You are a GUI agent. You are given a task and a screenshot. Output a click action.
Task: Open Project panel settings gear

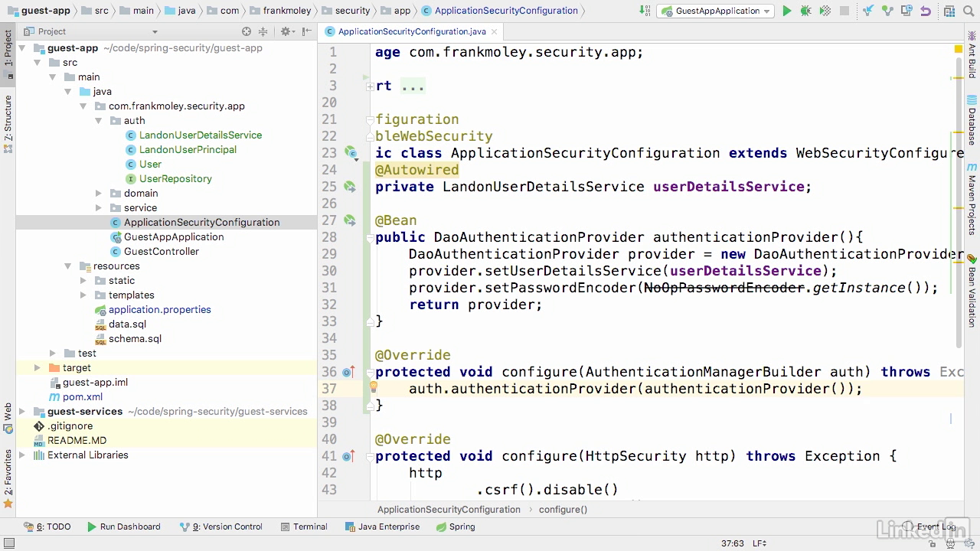(286, 31)
